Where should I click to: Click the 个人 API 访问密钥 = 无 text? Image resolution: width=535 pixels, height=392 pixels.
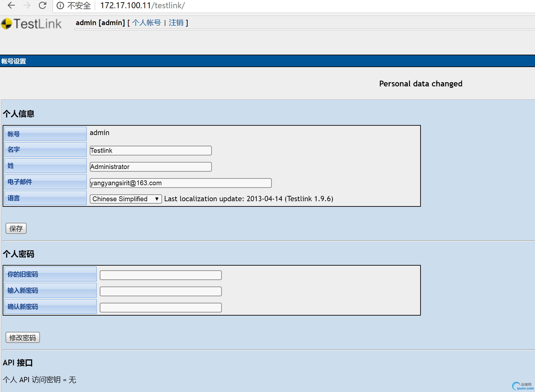pos(39,380)
